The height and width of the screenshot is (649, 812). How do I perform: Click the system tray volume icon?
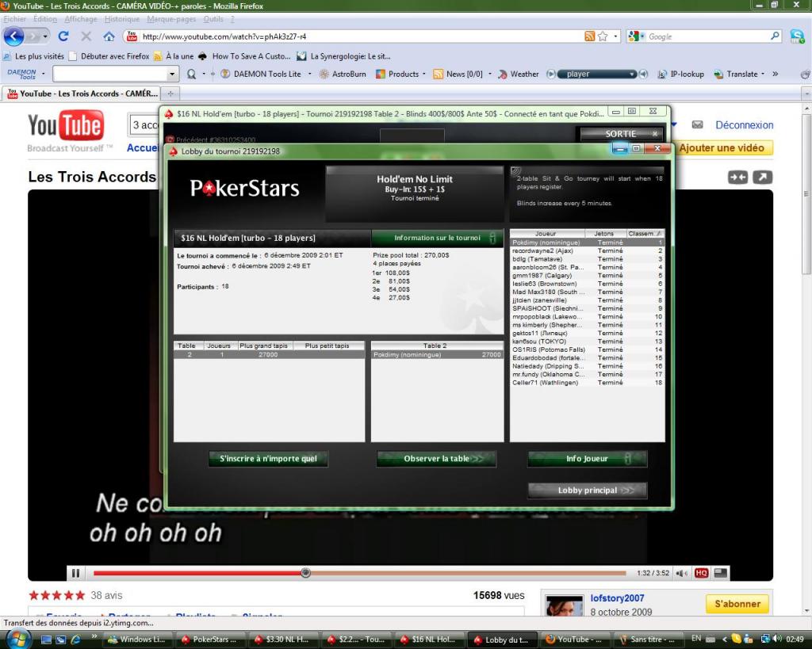tap(777, 639)
